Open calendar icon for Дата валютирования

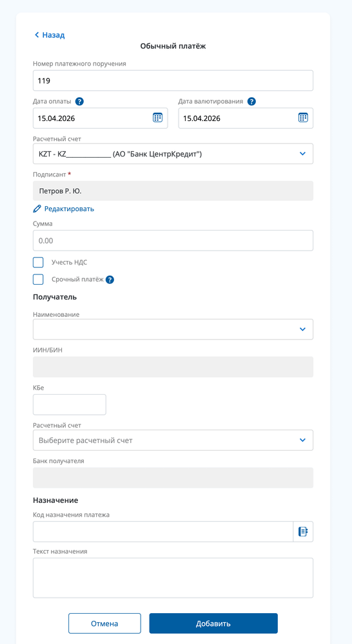[x=302, y=118]
